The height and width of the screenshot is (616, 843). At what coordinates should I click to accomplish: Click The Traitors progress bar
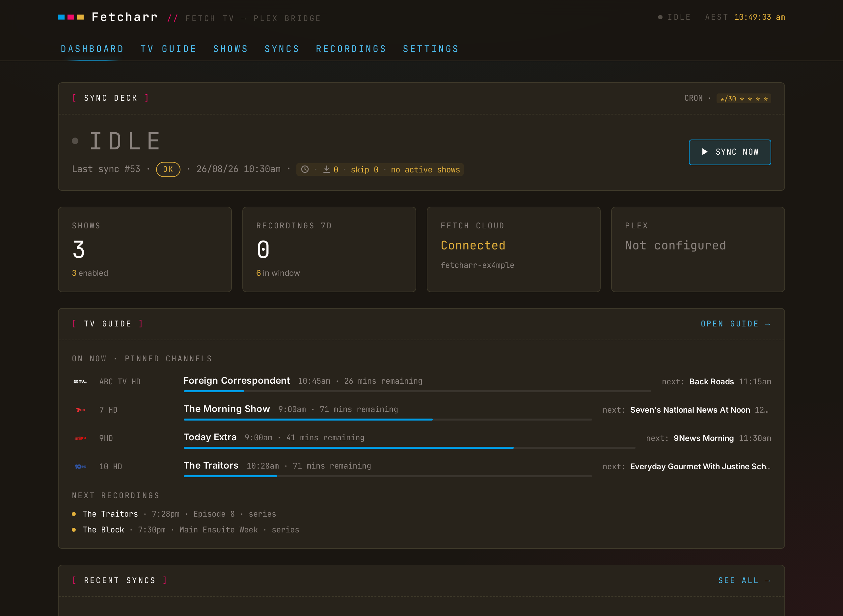click(x=388, y=476)
